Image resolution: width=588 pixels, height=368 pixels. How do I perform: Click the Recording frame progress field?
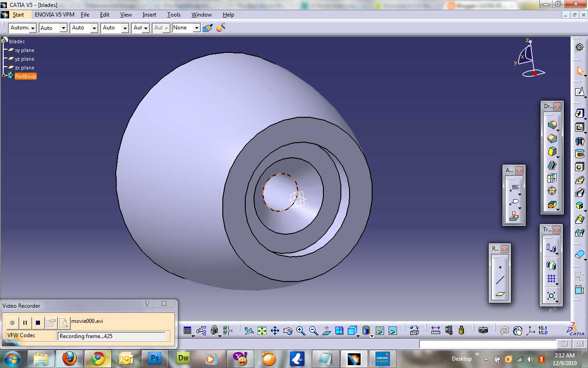tap(113, 336)
